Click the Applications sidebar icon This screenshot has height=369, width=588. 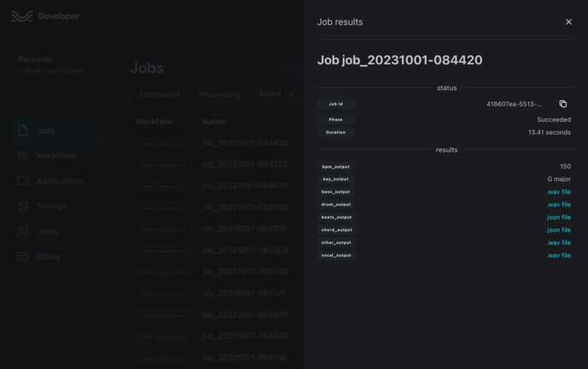point(23,181)
